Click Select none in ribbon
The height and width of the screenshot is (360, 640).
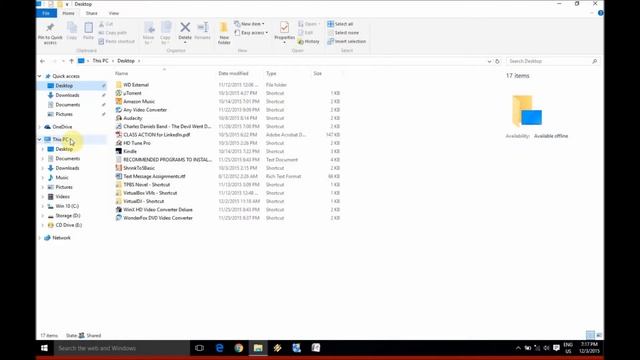coord(343,33)
